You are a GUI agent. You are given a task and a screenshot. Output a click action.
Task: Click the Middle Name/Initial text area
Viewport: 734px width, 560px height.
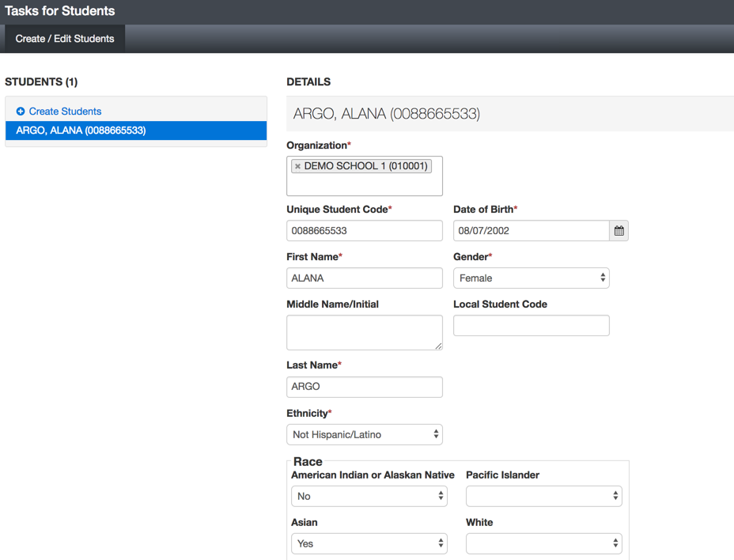pos(364,332)
